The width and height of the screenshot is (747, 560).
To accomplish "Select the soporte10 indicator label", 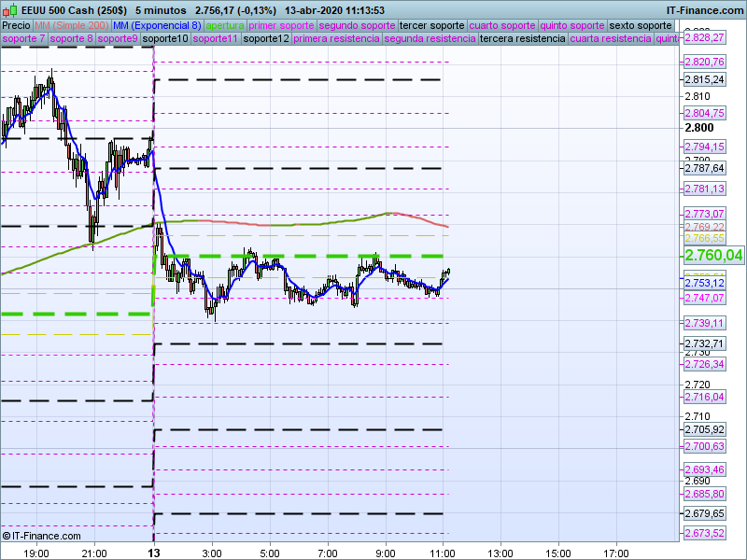I will [x=165, y=39].
